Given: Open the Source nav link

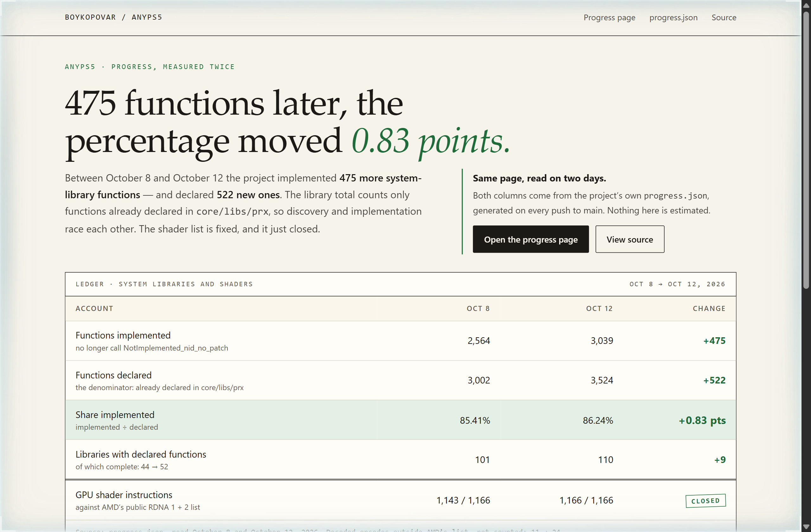Looking at the screenshot, I should click(724, 17).
